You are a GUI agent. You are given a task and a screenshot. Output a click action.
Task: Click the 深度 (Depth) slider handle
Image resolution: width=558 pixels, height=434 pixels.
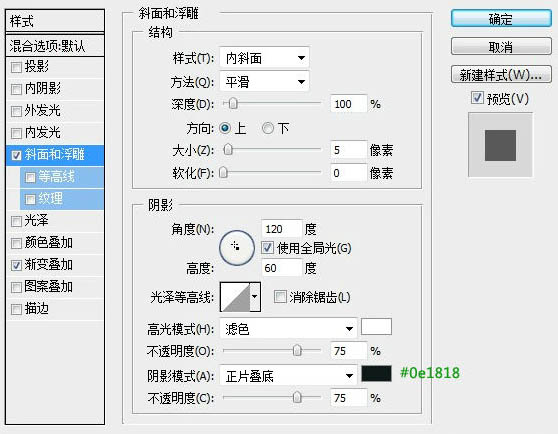[233, 104]
